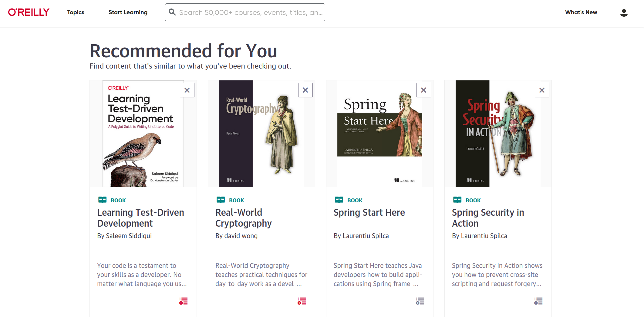Open What's New

[x=581, y=12]
